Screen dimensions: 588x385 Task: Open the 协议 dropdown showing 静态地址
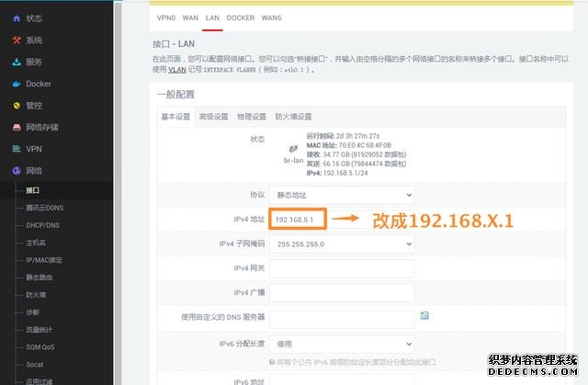click(342, 195)
